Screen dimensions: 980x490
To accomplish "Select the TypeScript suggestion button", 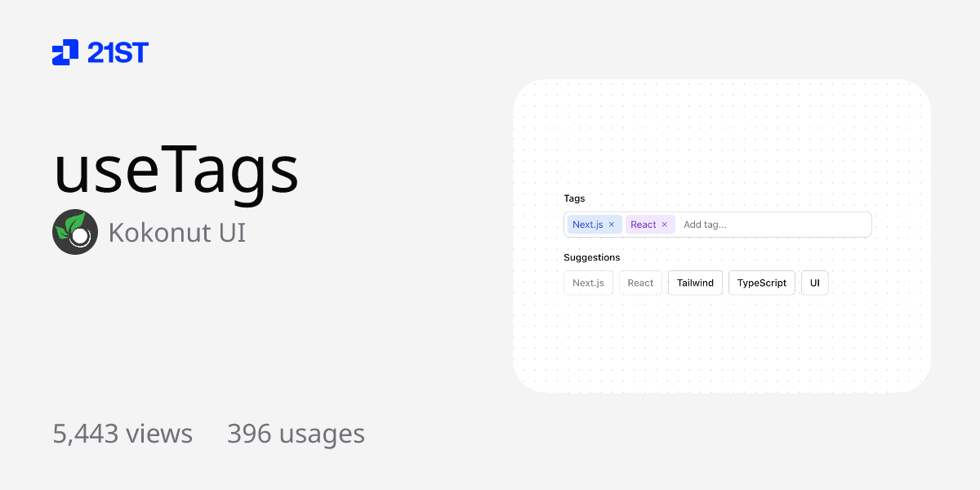I will click(762, 283).
